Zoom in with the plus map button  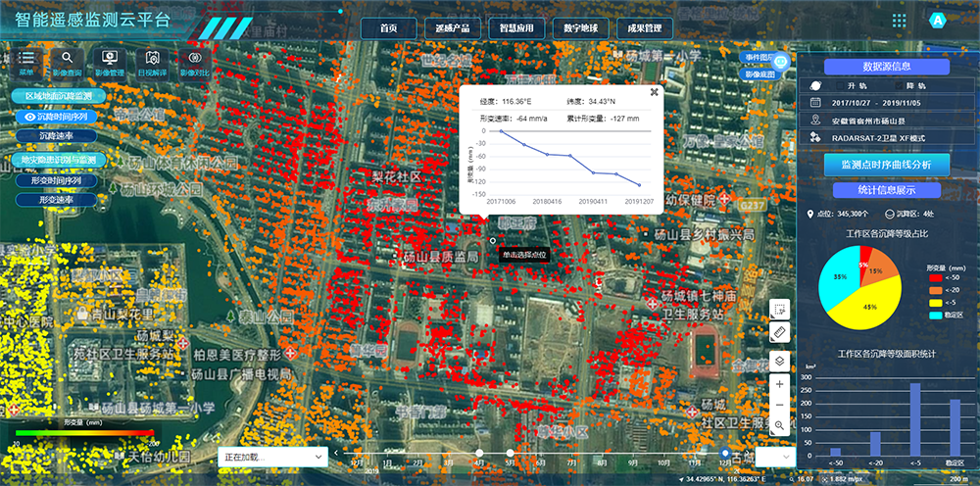(779, 385)
